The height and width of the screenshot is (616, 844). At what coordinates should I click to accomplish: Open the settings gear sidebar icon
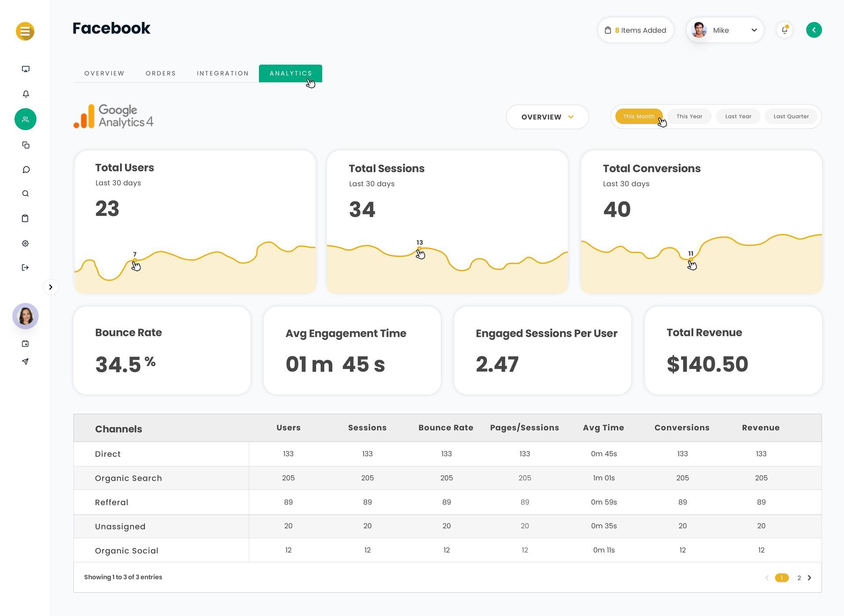click(x=25, y=243)
